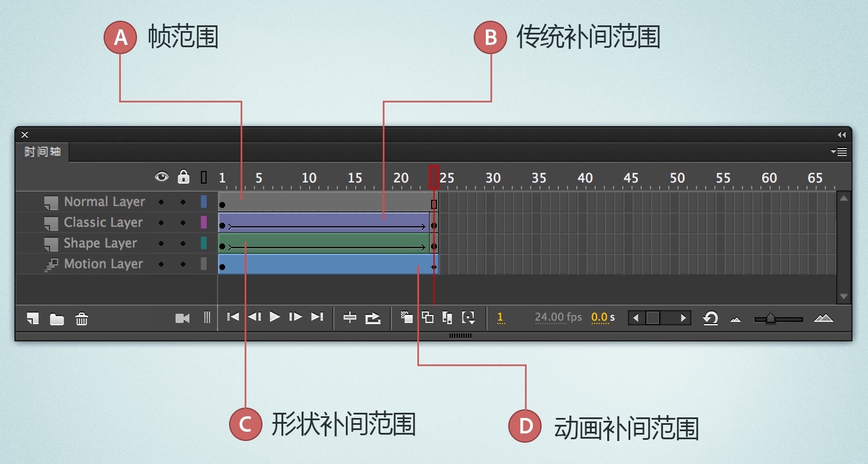The width and height of the screenshot is (868, 464).
Task: Select the Motion Layer name
Action: pos(104,264)
